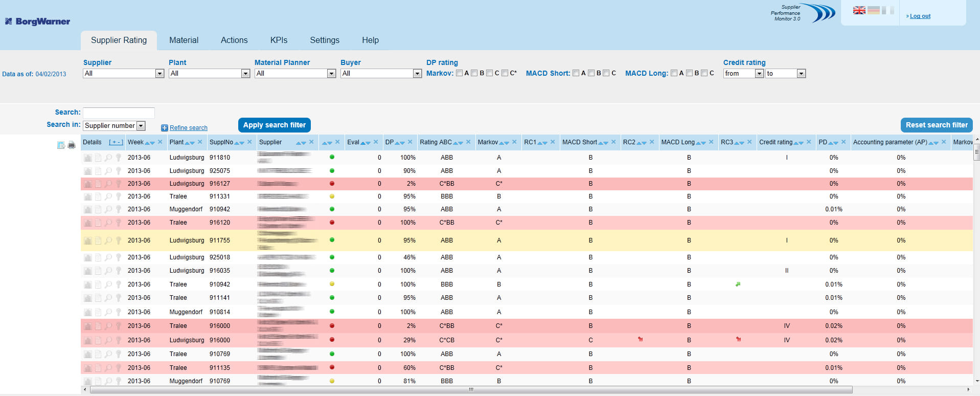This screenshot has width=980, height=396.
Task: Click the Log out link
Action: [920, 16]
